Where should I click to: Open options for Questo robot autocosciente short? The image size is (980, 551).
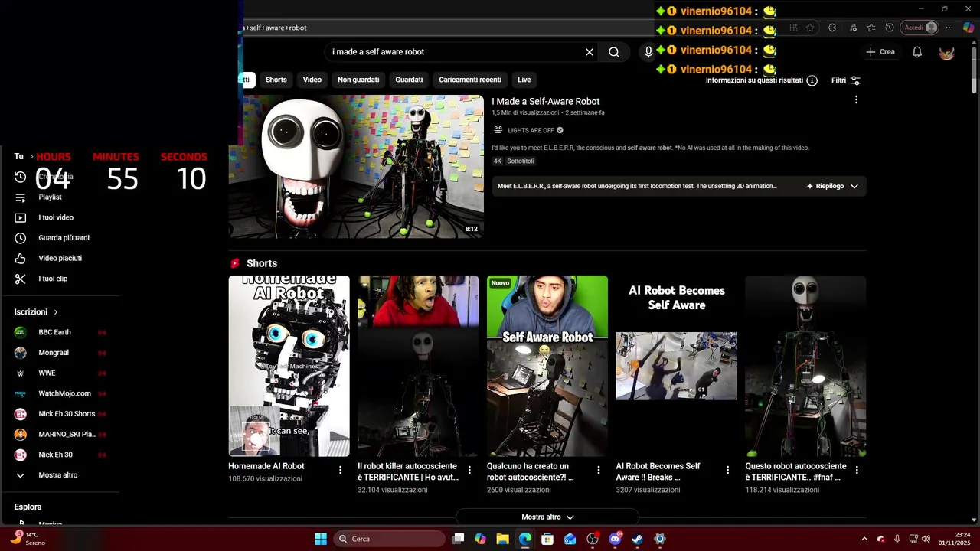(x=857, y=470)
